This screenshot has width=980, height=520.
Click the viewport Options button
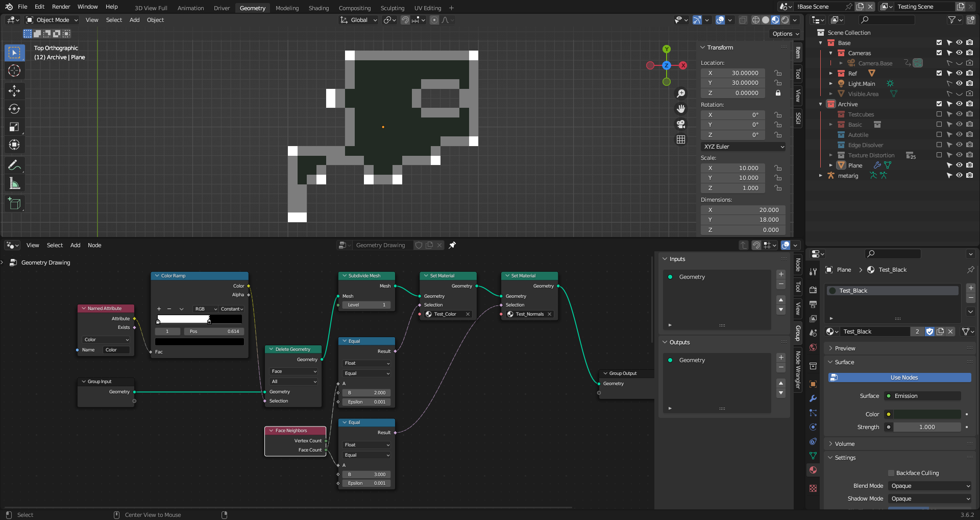pos(785,34)
